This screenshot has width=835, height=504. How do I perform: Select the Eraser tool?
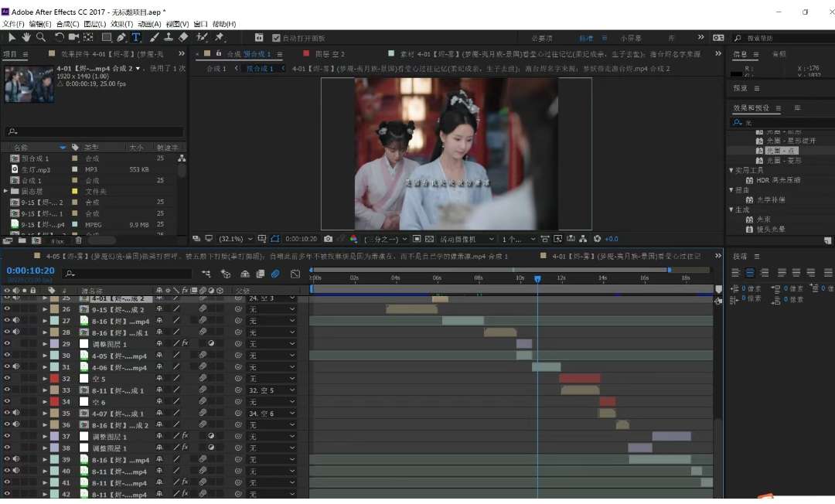point(183,37)
